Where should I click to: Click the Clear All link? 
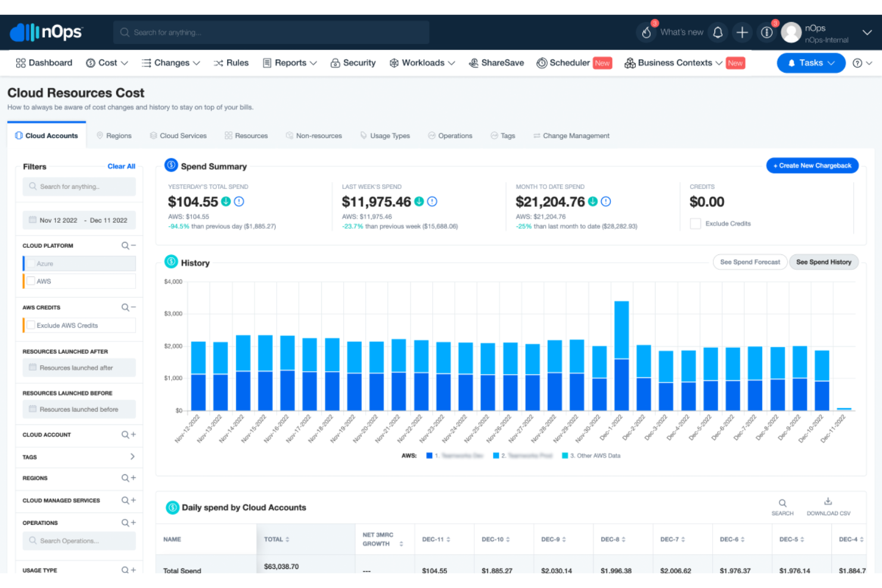coord(121,166)
